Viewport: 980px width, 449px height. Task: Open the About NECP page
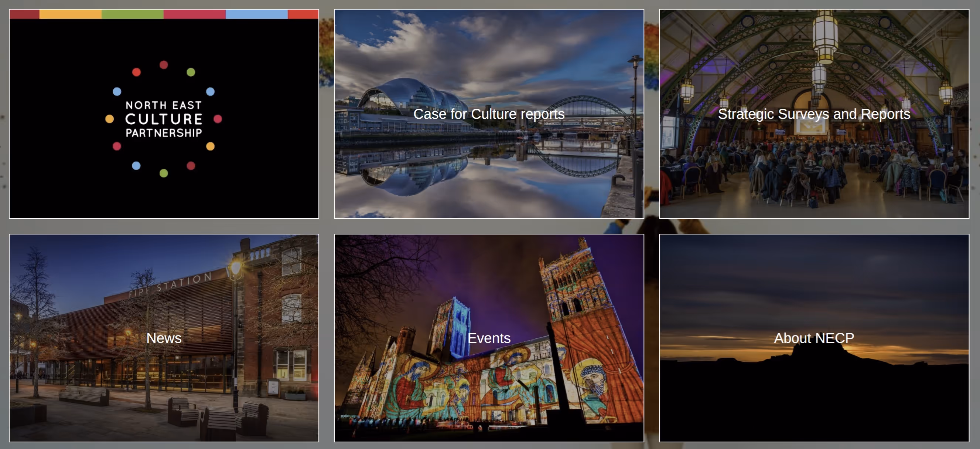tap(814, 338)
